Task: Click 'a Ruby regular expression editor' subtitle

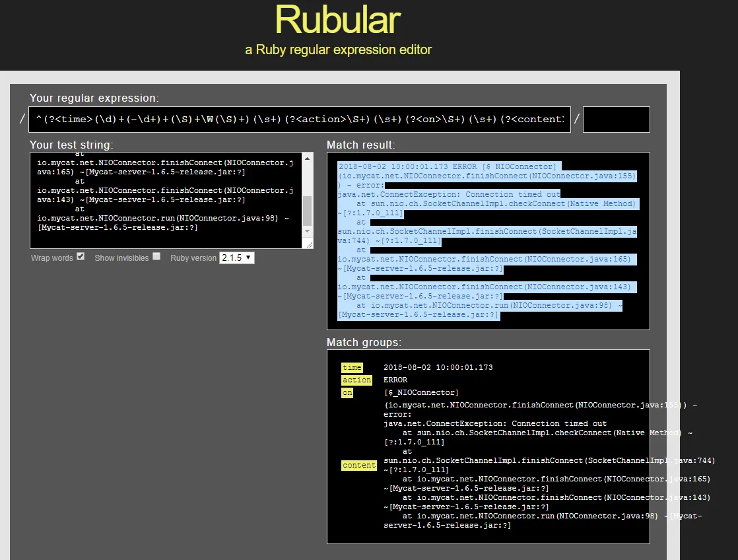Action: pyautogui.click(x=338, y=50)
